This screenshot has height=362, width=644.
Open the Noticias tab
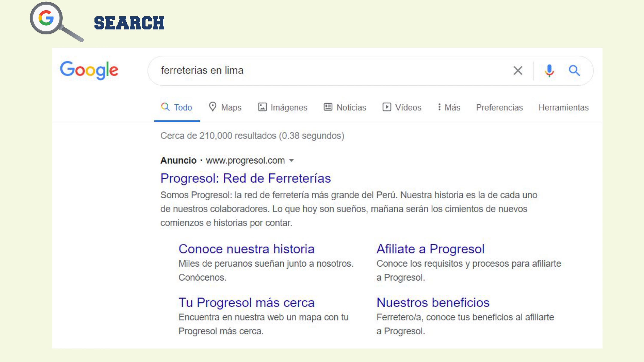click(345, 107)
